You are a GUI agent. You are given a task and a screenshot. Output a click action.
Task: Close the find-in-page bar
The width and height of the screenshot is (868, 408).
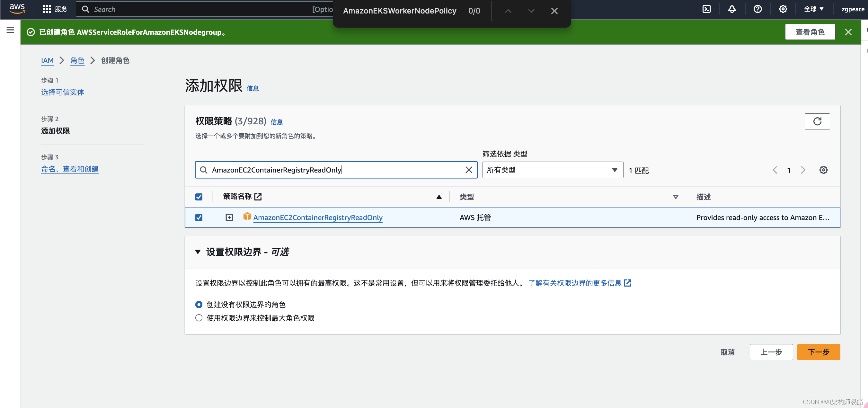554,11
